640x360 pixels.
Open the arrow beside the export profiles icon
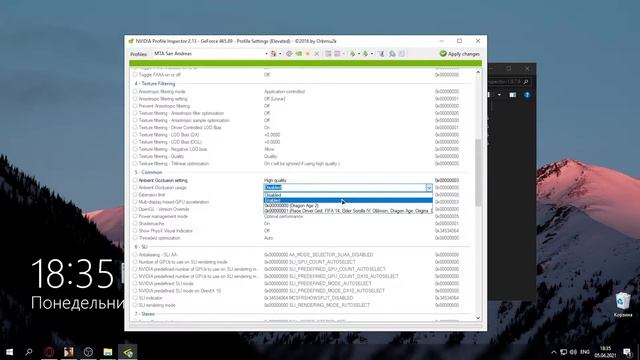[x=359, y=53]
